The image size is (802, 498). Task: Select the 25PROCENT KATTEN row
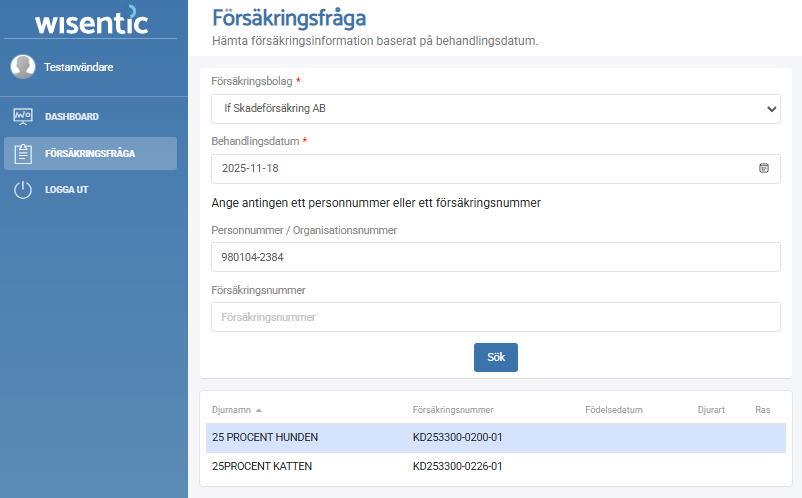point(496,466)
